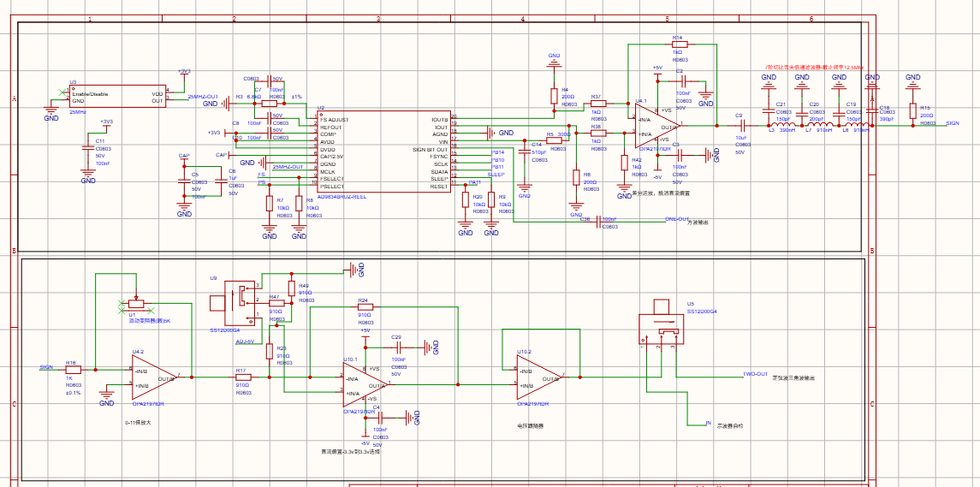
Task: Select resistor R14 in the feedback loop
Action: coord(680,45)
